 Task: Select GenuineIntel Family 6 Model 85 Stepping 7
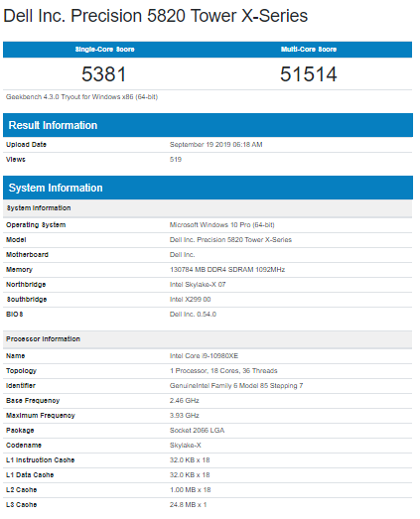pos(236,386)
